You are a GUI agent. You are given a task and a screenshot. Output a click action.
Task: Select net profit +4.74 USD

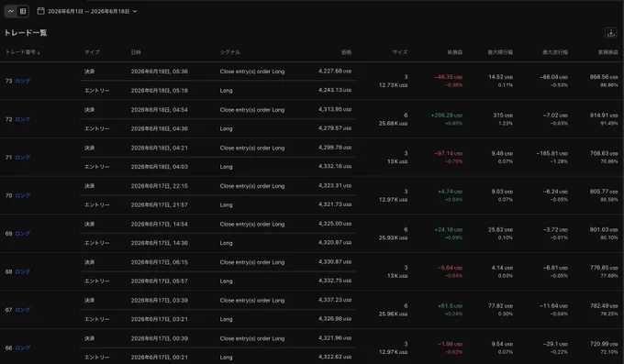tap(450, 192)
